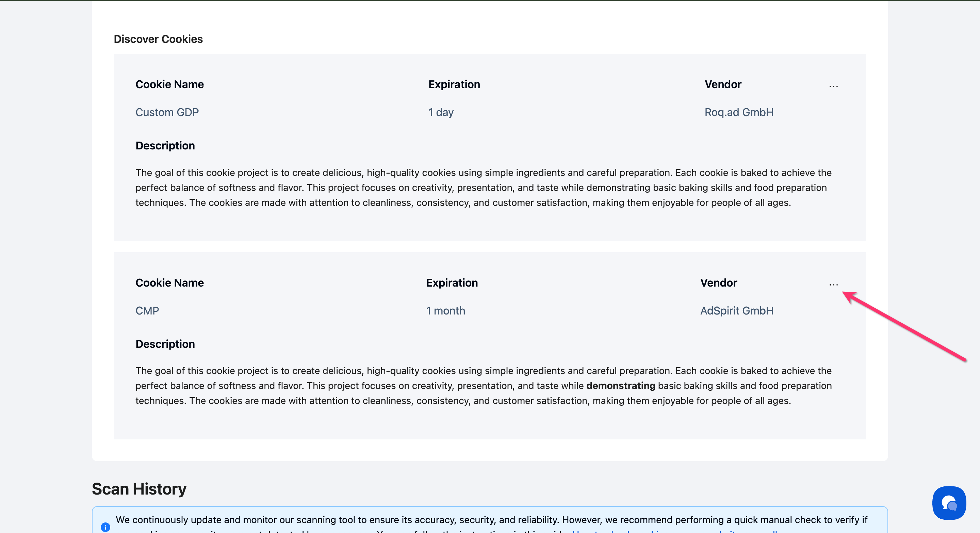Click the Description label under Custom GDP
The height and width of the screenshot is (533, 980).
pyautogui.click(x=165, y=146)
